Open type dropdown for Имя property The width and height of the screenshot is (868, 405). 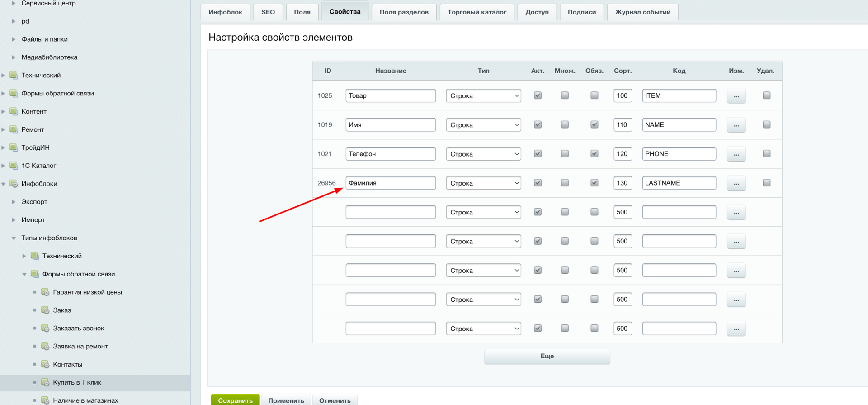[483, 125]
